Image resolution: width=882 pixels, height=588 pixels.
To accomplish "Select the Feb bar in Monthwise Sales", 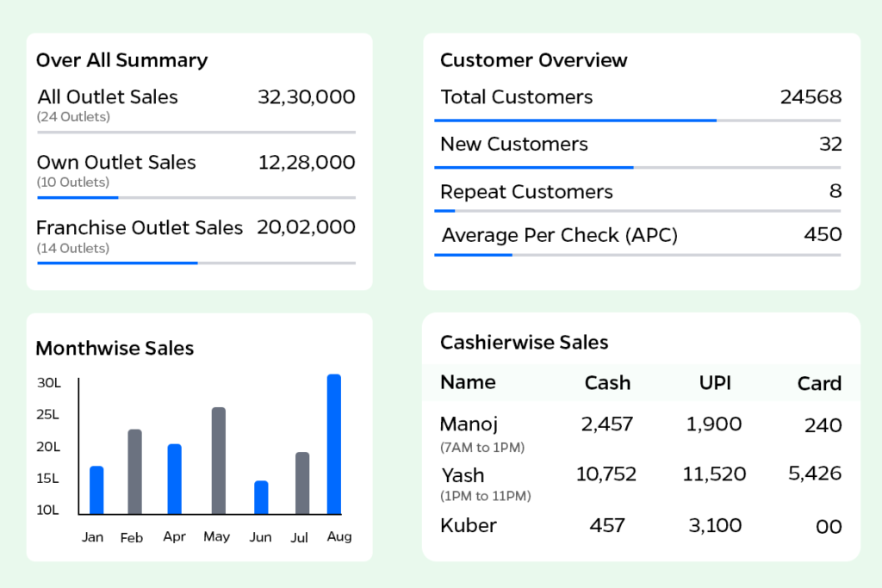I will 134,471.
